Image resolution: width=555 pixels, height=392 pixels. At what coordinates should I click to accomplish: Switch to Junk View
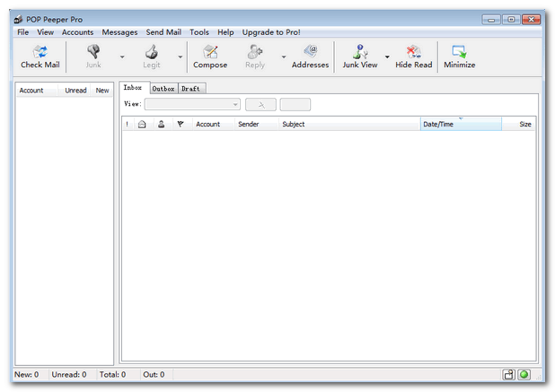point(359,57)
